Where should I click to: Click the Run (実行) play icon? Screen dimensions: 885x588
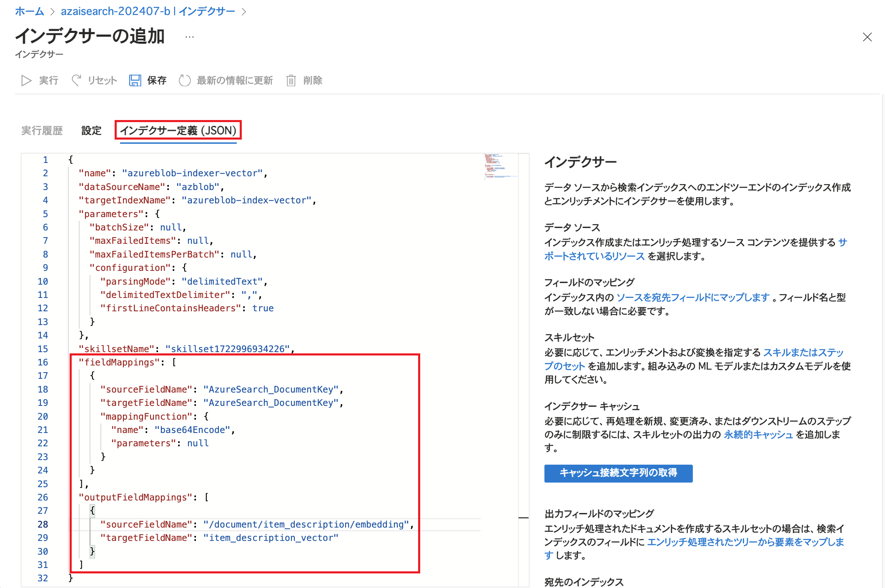click(x=26, y=80)
